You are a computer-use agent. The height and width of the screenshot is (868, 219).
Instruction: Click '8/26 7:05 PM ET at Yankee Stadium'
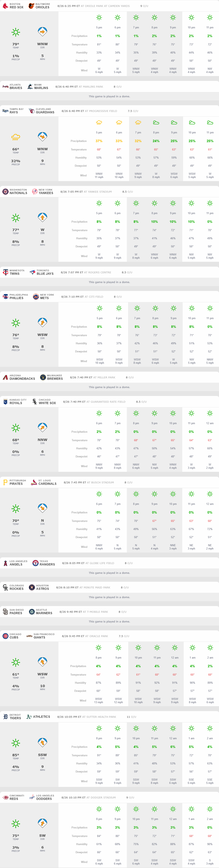click(x=86, y=192)
